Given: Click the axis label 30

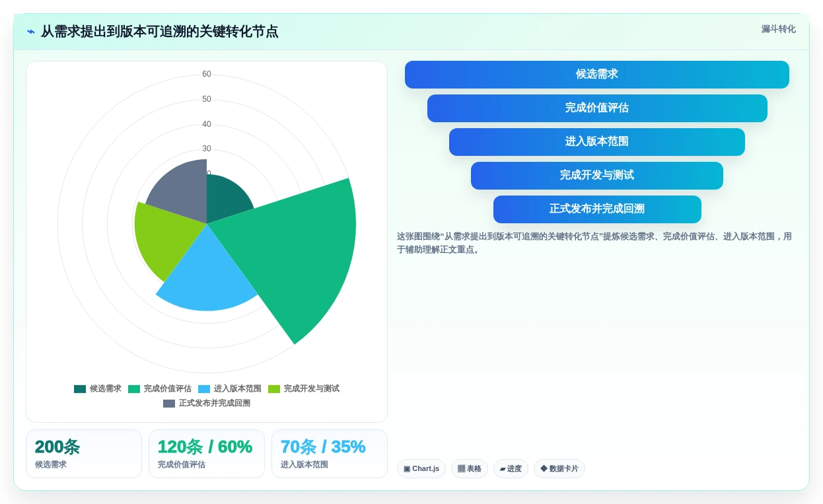Looking at the screenshot, I should click(207, 149).
